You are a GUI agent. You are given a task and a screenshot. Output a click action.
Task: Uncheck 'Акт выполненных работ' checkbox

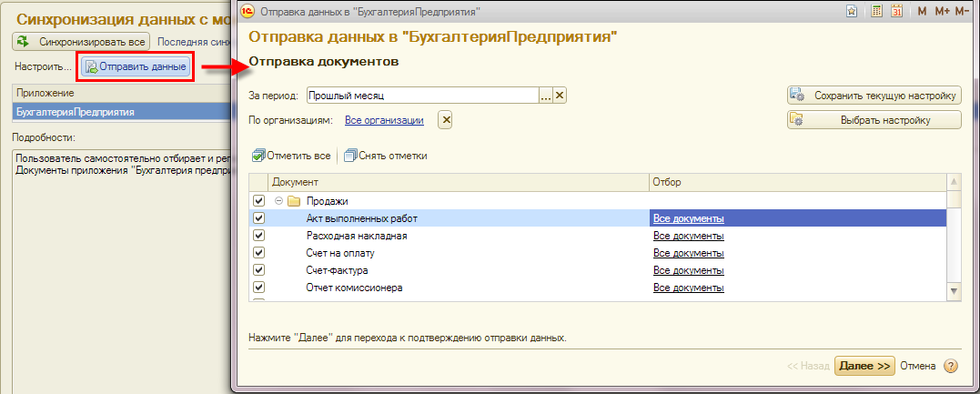[x=258, y=218]
